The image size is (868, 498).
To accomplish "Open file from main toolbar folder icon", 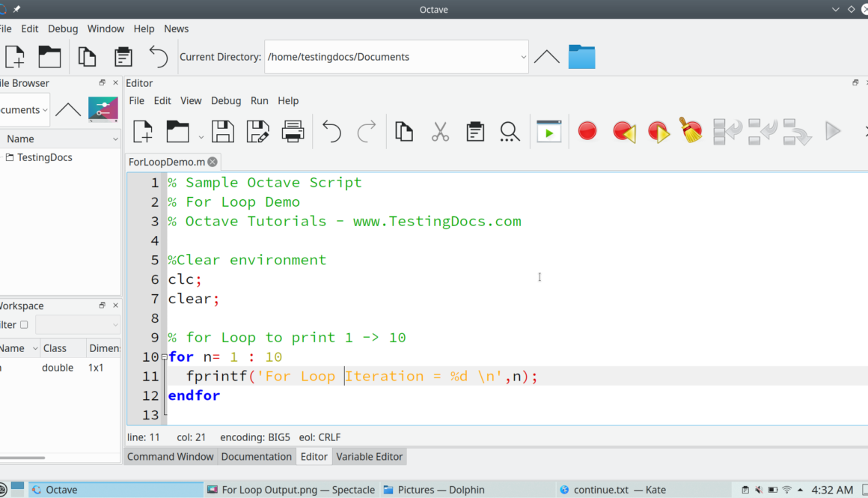I will click(x=49, y=56).
